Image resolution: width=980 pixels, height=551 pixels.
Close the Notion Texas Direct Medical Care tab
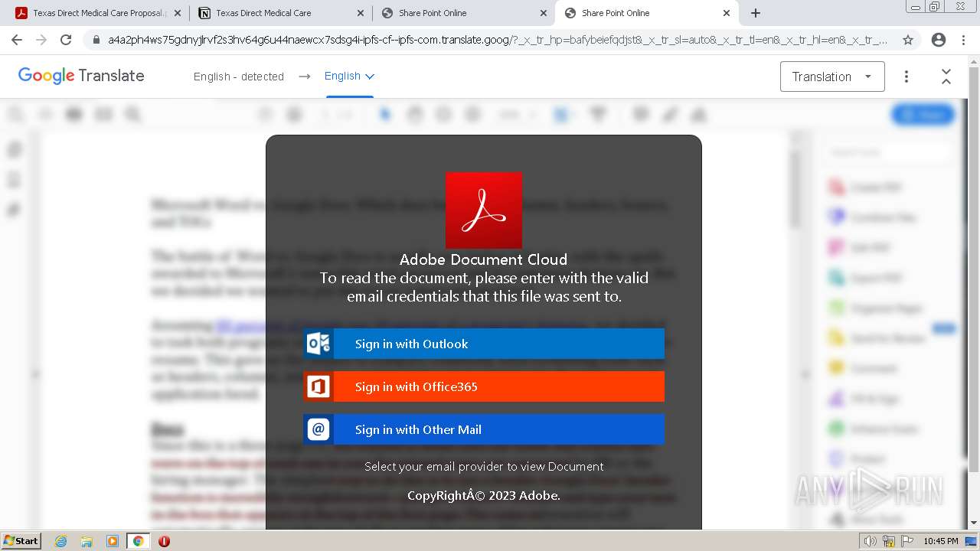point(360,13)
